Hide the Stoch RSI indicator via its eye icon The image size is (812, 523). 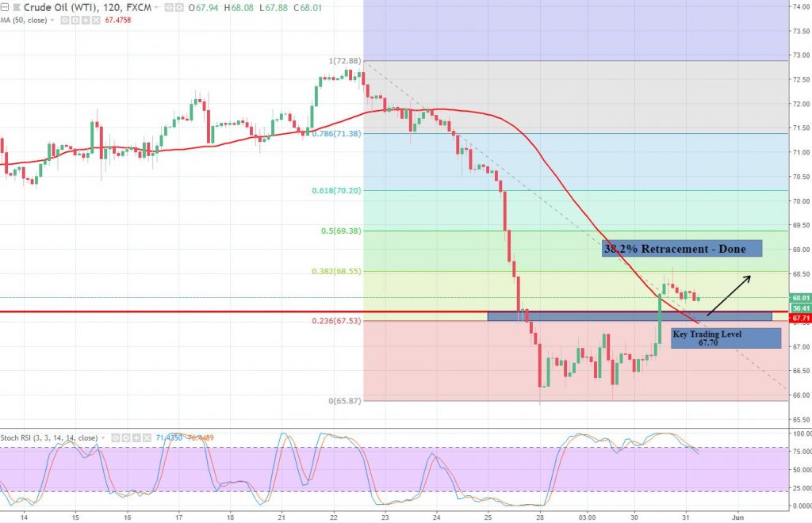(115, 437)
